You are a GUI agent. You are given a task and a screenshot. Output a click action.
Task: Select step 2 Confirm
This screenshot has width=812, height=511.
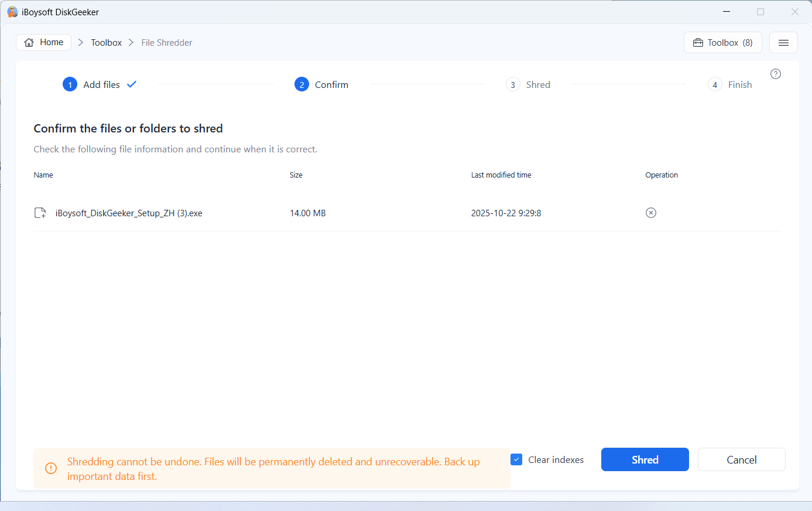(321, 84)
